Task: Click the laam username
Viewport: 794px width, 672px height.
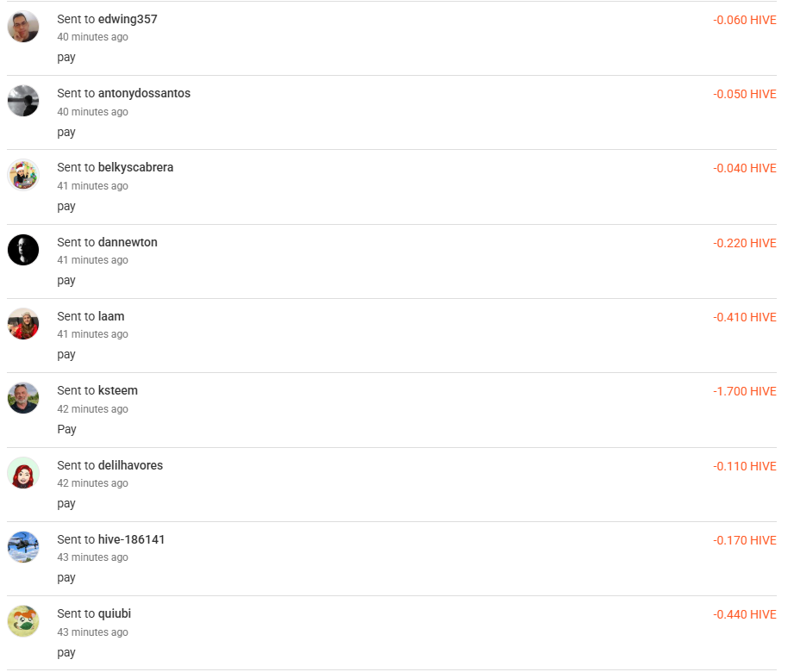Action: click(x=111, y=316)
